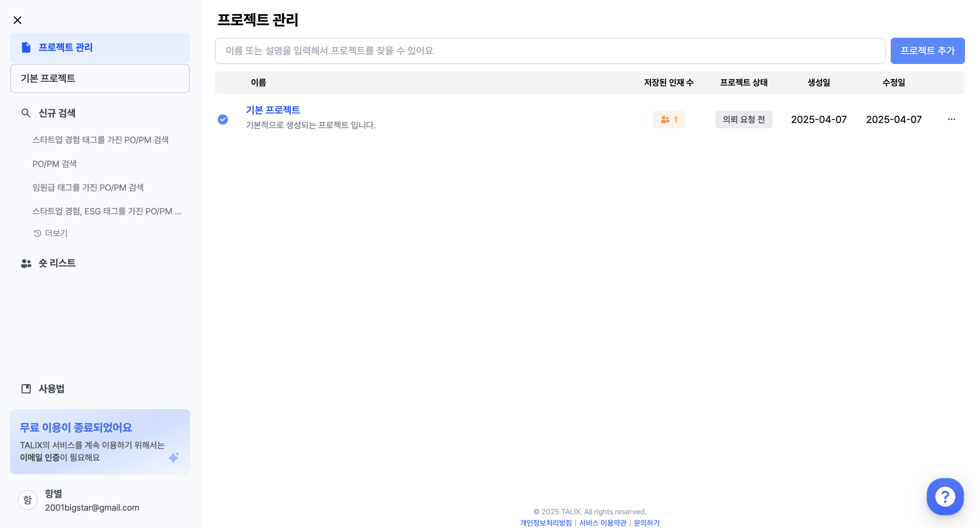Screen dimensions: 980x528
Task: Click the 의뢰 요청 전 status badge
Action: pos(744,119)
